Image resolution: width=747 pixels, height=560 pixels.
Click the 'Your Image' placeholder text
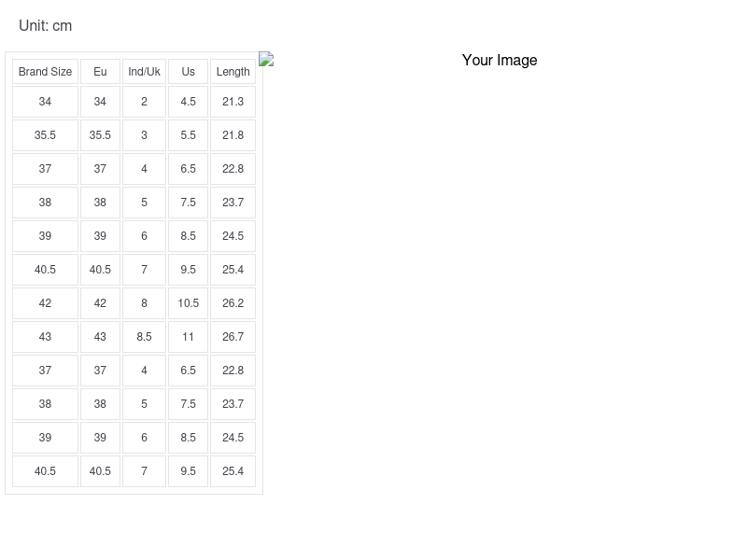click(500, 60)
